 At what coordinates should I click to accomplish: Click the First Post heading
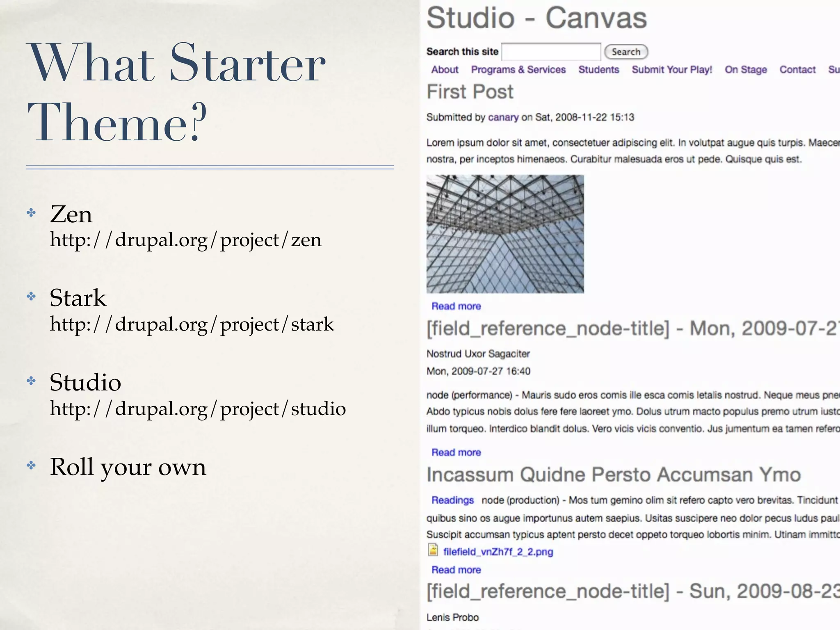pyautogui.click(x=470, y=91)
